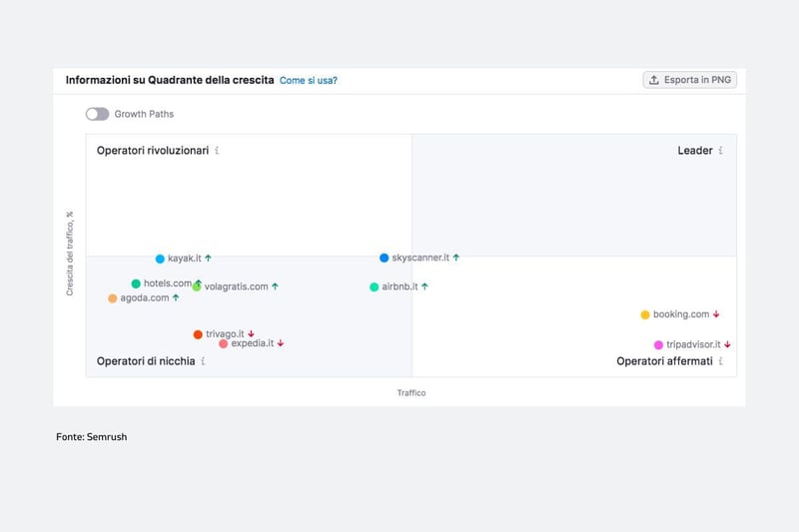Click the Esporta in PNG button
The image size is (799, 532).
pos(689,80)
